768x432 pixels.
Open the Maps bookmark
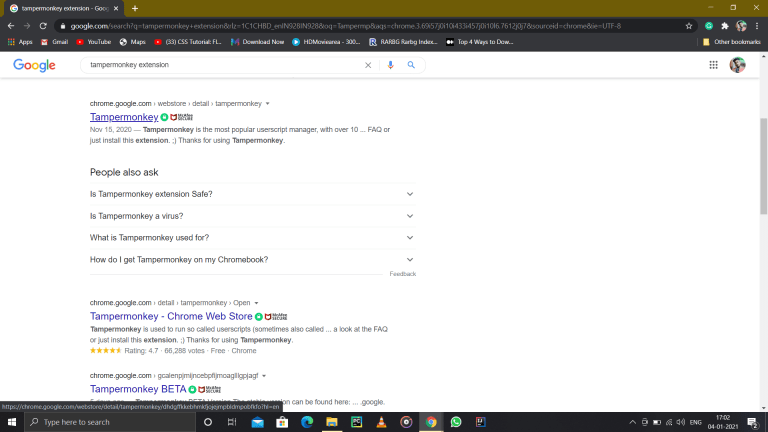tap(133, 42)
